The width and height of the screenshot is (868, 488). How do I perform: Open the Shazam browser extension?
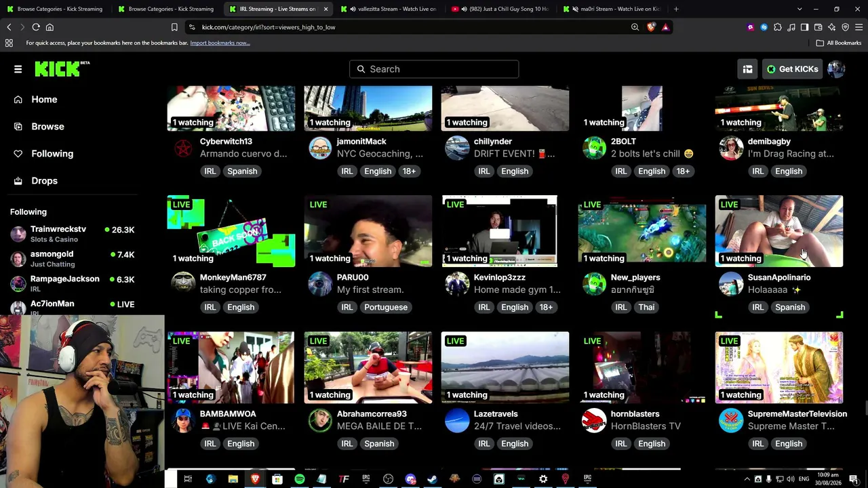point(764,27)
